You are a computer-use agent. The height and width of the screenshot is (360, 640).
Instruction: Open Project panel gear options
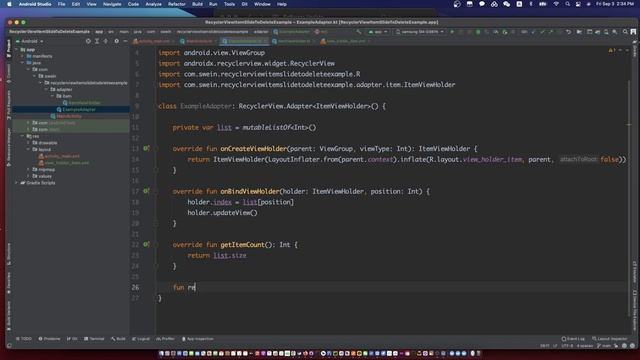[116, 41]
